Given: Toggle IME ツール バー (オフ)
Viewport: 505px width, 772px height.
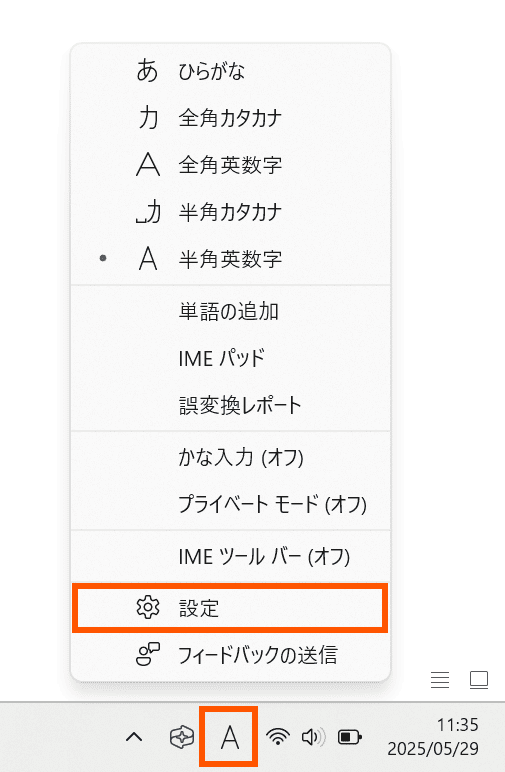Looking at the screenshot, I should 230,557.
